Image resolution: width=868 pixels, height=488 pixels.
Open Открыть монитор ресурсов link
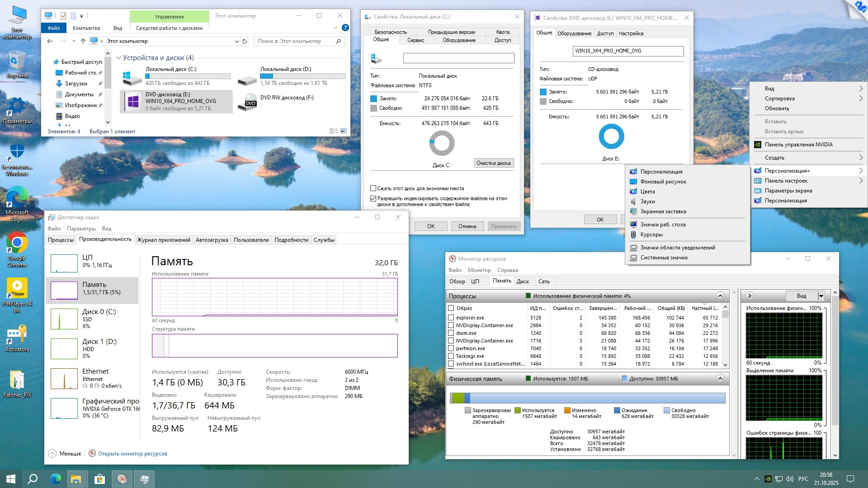pyautogui.click(x=132, y=454)
